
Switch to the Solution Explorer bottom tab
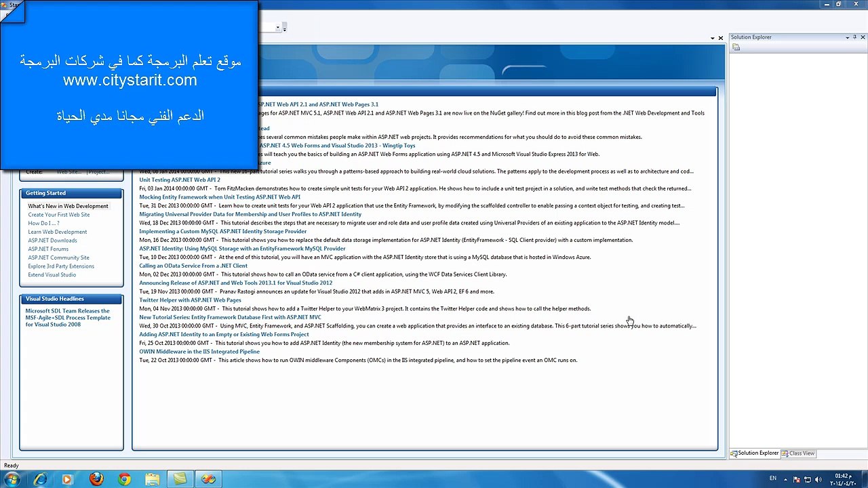coord(754,453)
